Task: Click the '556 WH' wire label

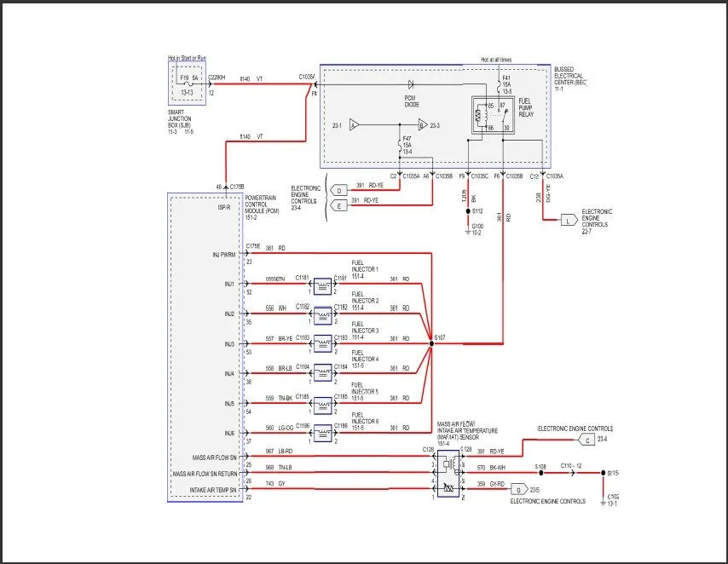Action: click(276, 308)
